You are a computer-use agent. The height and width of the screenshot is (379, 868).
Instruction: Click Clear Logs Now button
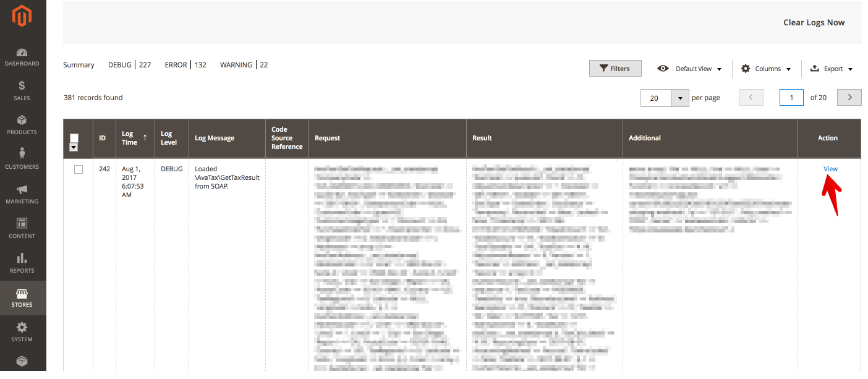tap(814, 23)
